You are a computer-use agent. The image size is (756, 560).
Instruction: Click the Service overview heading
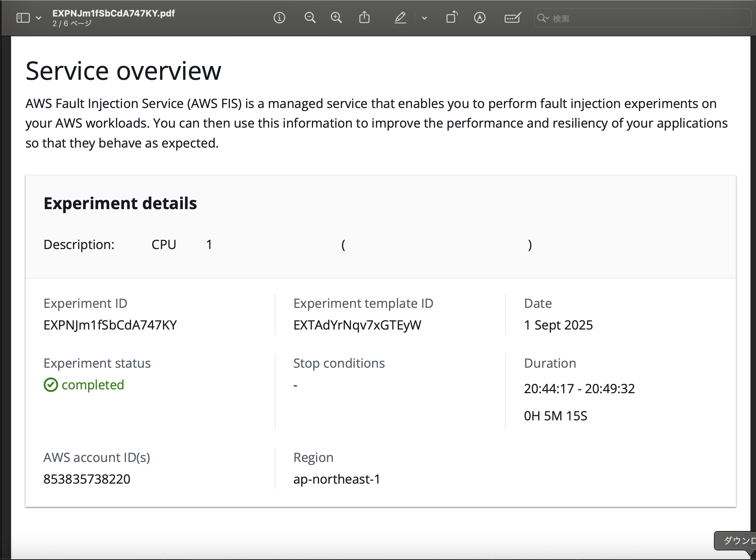tap(123, 71)
